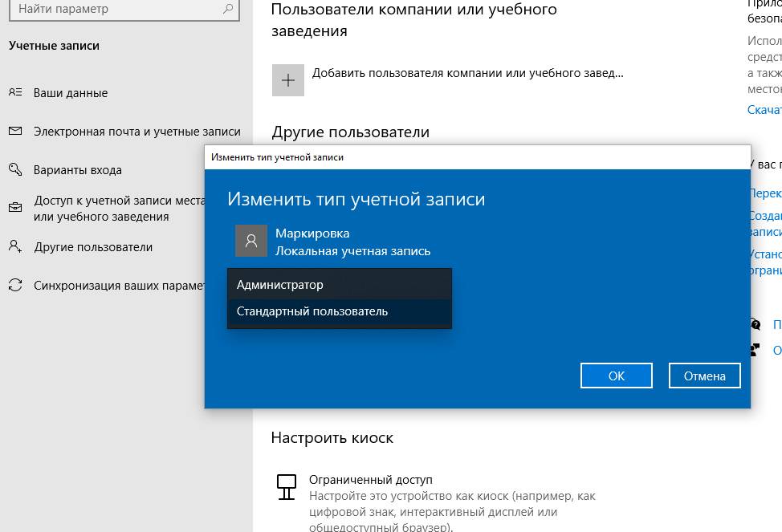Click the 'Ваши данные' sidebar icon
Image resolution: width=782 pixels, height=532 pixels.
pyautogui.click(x=15, y=92)
